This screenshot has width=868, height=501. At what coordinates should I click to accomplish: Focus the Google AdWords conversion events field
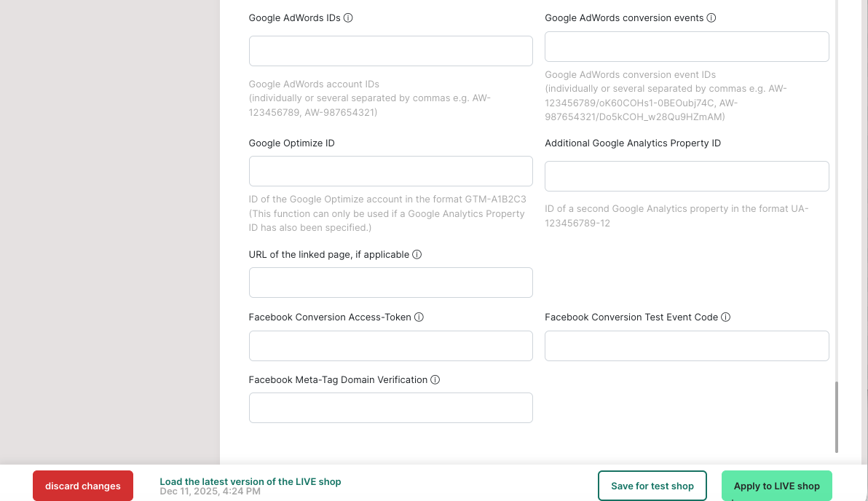(687, 47)
